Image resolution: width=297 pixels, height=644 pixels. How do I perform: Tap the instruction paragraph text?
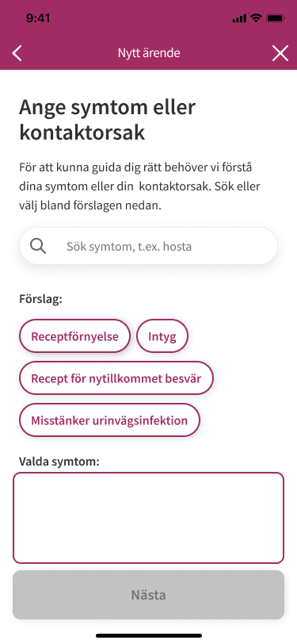pyautogui.click(x=139, y=186)
